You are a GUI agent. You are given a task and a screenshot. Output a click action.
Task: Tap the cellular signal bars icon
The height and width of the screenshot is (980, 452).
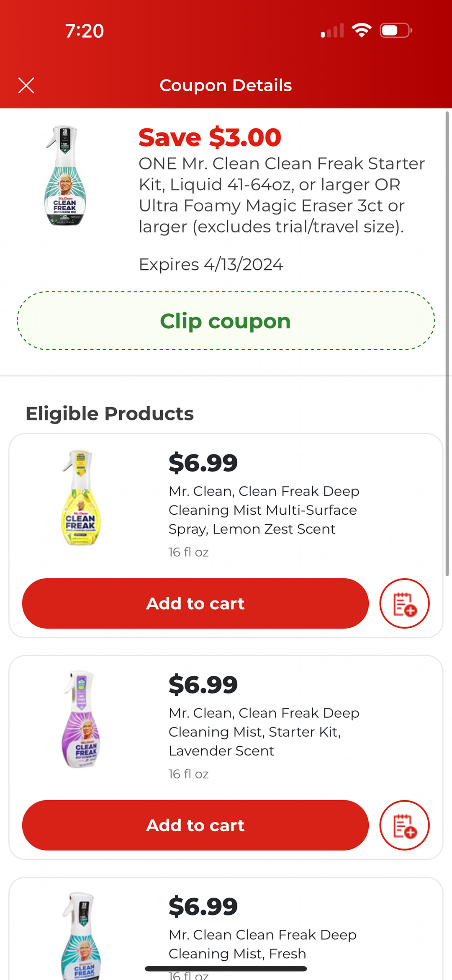pos(332,31)
